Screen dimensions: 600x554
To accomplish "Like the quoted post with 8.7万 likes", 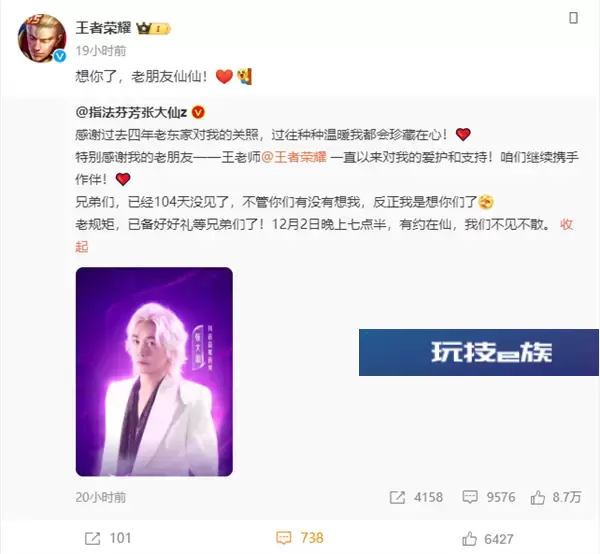I will tap(556, 497).
